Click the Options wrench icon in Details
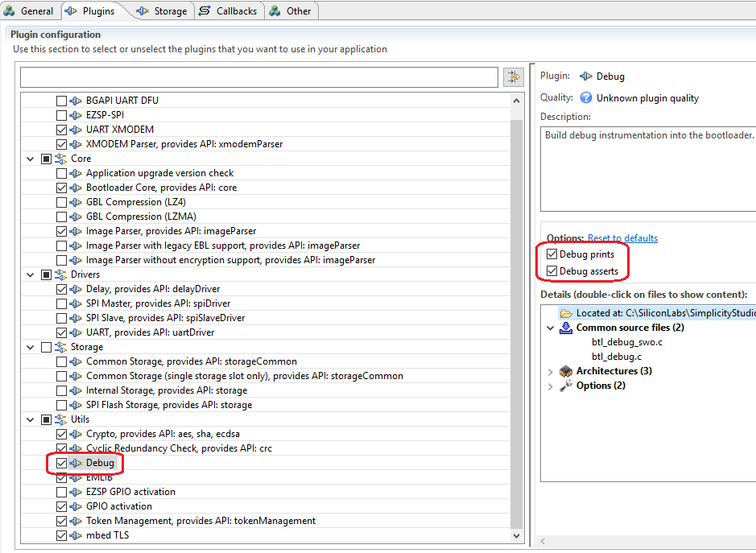 coord(566,386)
